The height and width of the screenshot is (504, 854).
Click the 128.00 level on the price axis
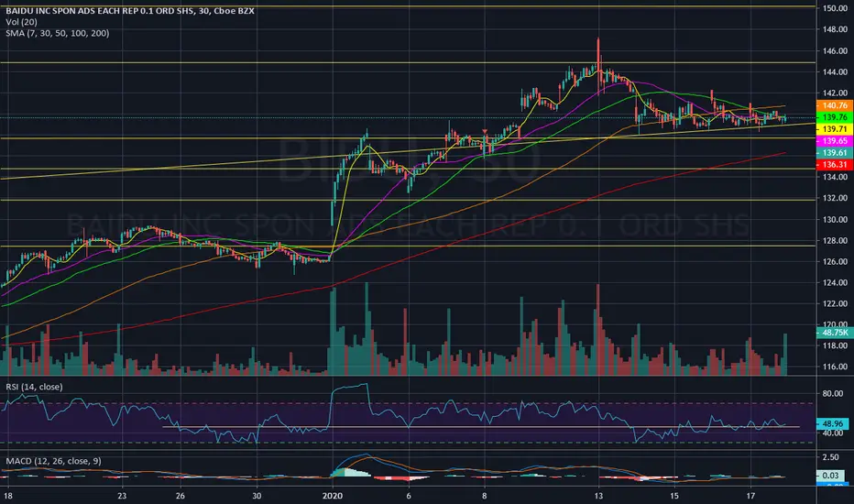[x=835, y=240]
